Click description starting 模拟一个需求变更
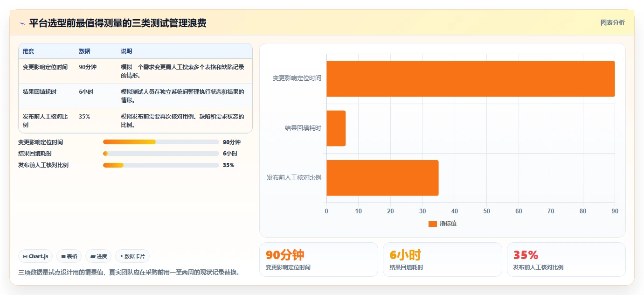This screenshot has width=644, height=295. click(182, 71)
